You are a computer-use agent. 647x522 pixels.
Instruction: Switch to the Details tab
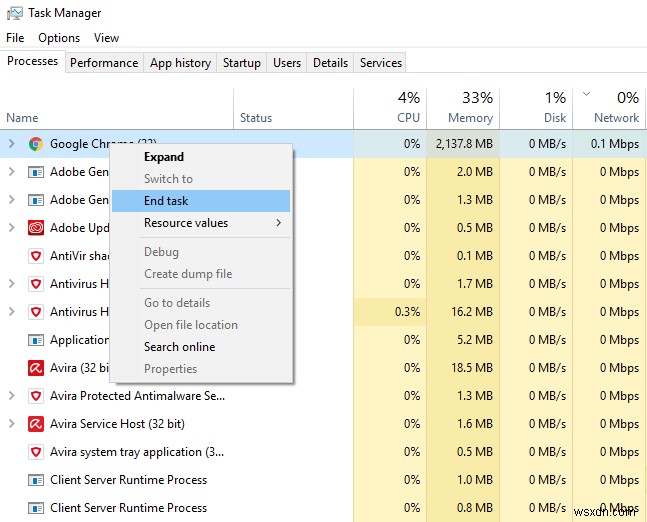[x=330, y=63]
